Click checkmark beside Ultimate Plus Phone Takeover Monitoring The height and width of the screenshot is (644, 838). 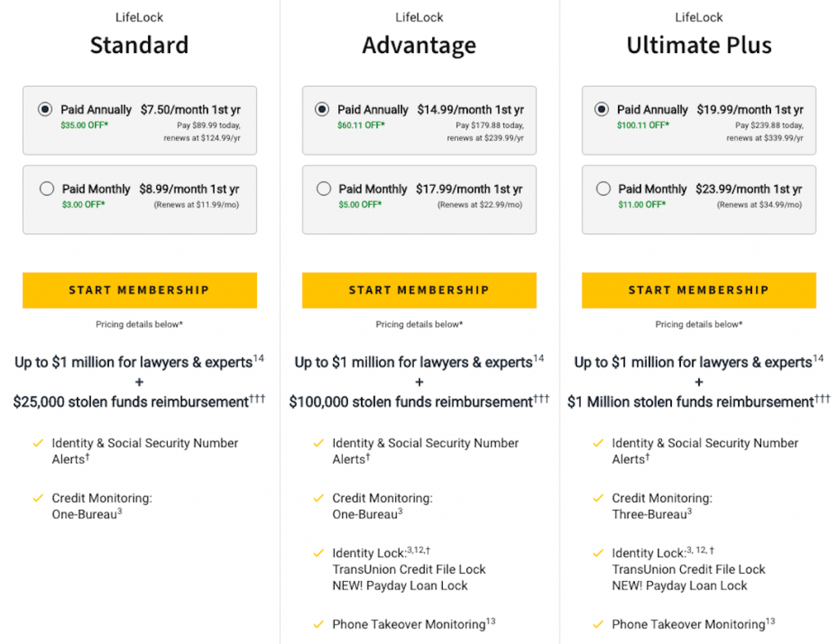[x=598, y=624]
